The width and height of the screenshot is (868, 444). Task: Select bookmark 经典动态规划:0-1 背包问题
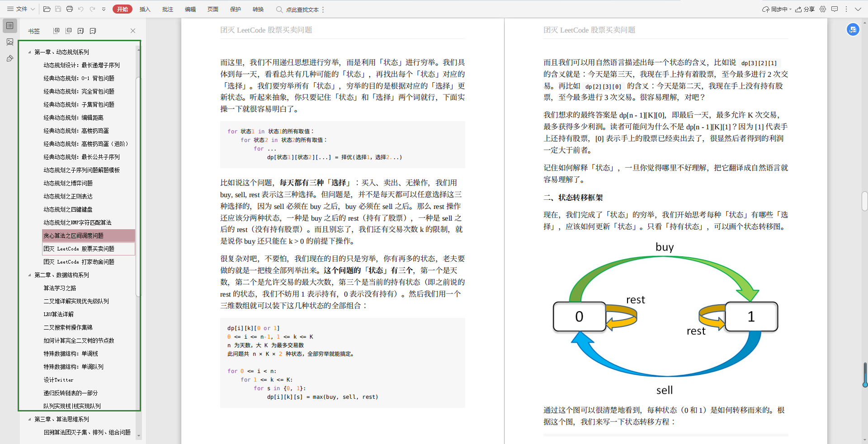pyautogui.click(x=79, y=78)
